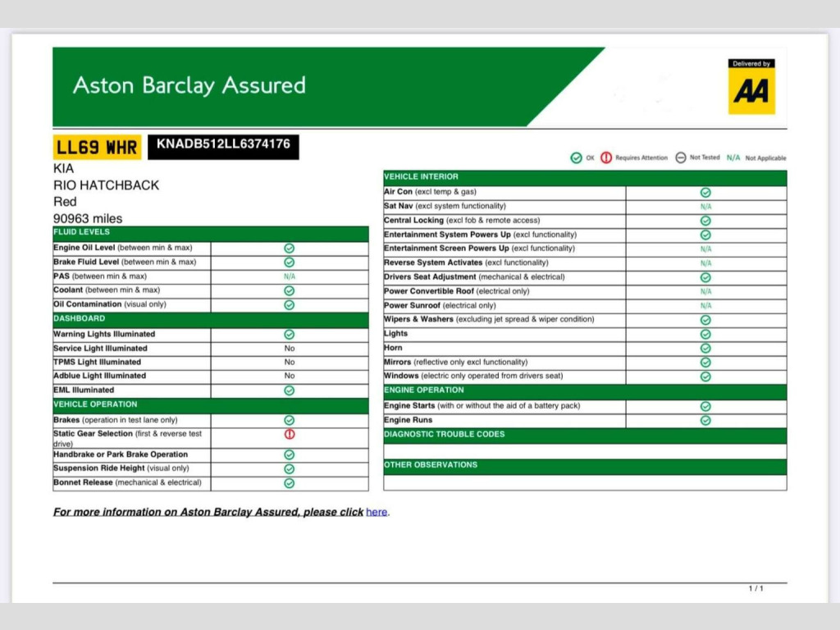Click the green OK icon in the legend

tap(577, 158)
